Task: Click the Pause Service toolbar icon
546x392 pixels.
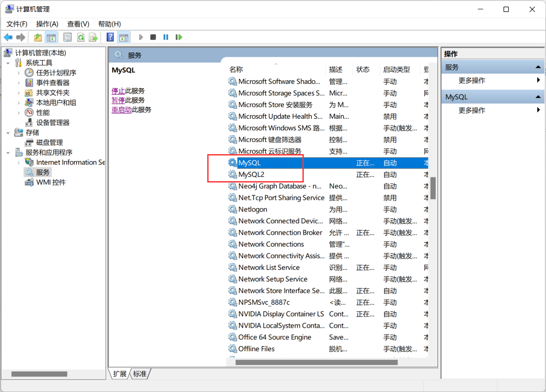Action: 166,37
